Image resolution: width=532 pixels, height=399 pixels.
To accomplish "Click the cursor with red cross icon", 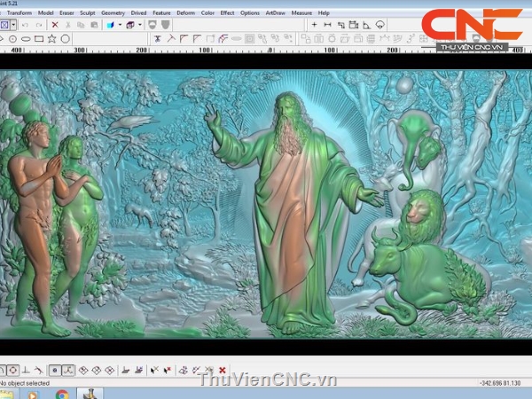I will coord(168,370).
